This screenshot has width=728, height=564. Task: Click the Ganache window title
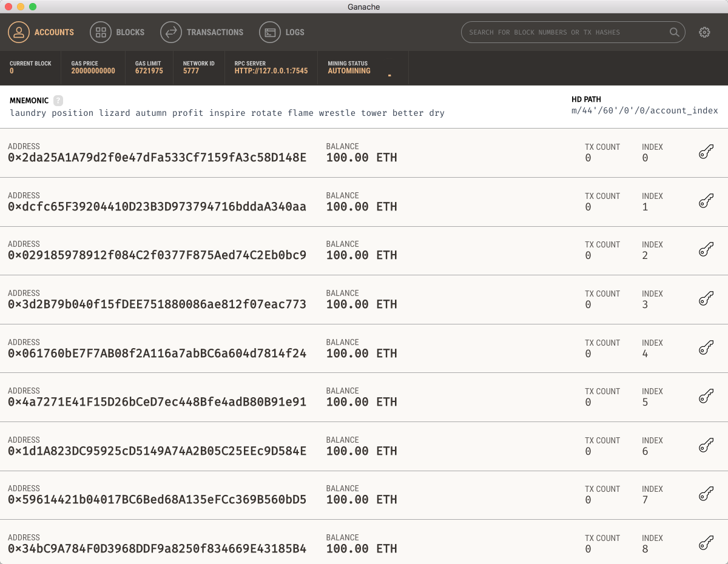pyautogui.click(x=364, y=7)
